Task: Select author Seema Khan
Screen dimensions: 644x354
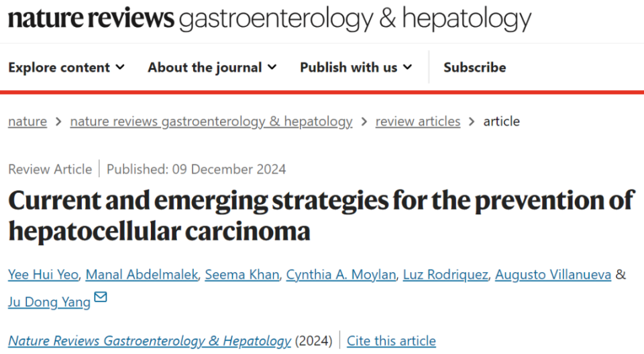Action: tap(241, 275)
